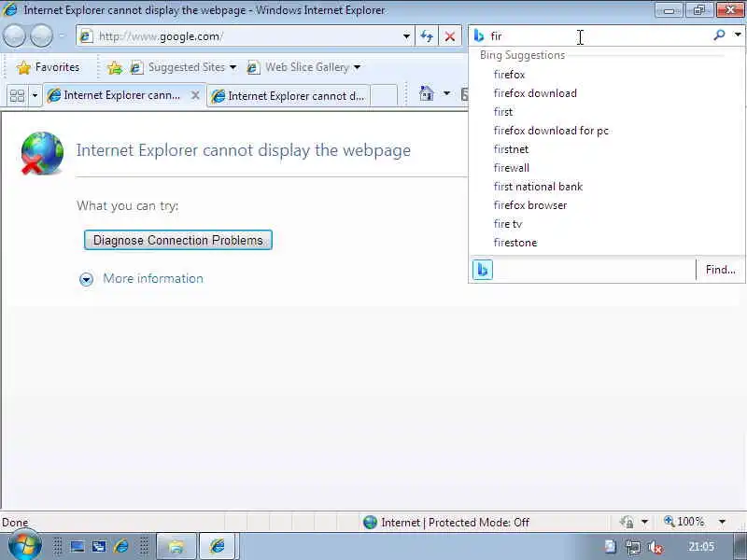Open the recent pages dropdown beside Forward
747x560 pixels.
(61, 35)
